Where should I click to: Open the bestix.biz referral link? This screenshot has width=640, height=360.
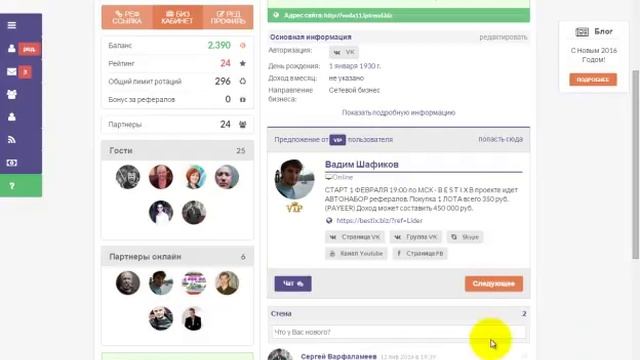[380, 221]
